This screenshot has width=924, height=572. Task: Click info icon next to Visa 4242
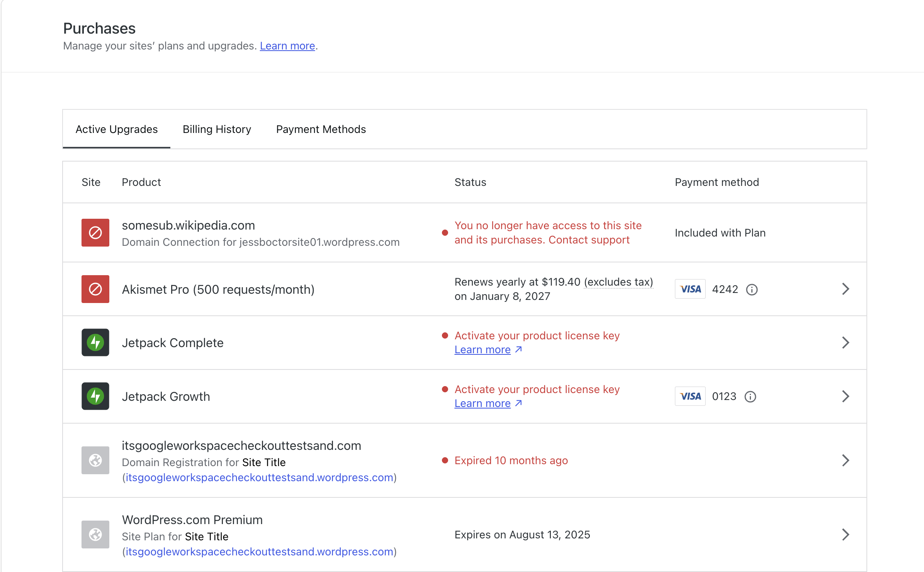click(x=751, y=289)
